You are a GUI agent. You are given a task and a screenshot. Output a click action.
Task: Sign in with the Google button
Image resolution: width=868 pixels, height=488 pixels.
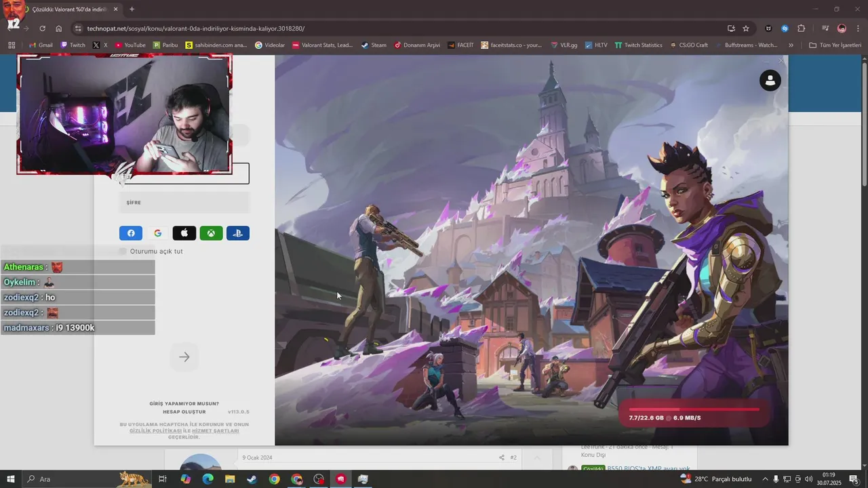pos(157,233)
